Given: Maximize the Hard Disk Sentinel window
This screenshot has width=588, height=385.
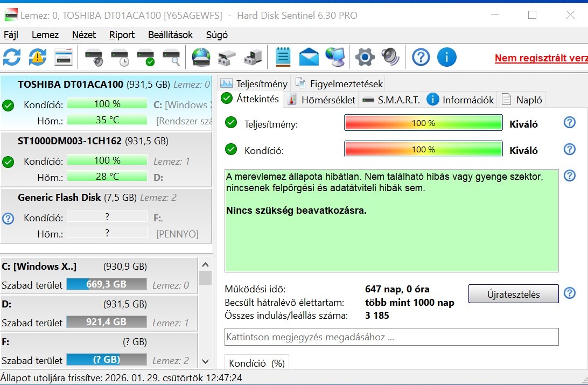Looking at the screenshot, I should (x=532, y=15).
